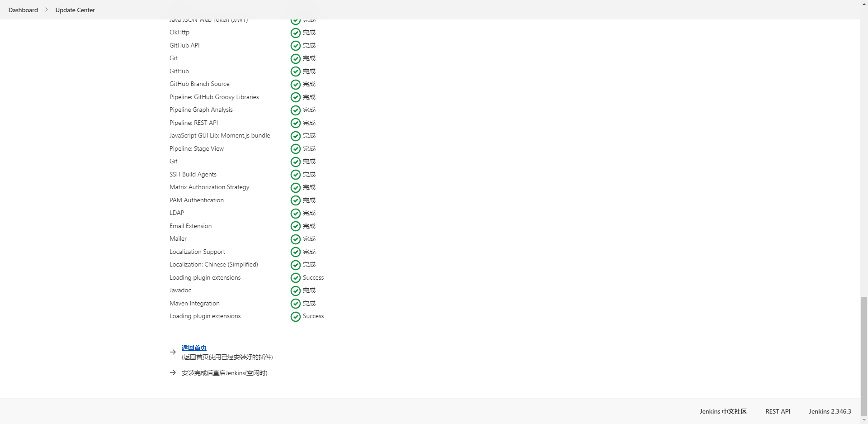Click JavaScript GUI Lib: Moment.js bundle text
Screen dimensions: 868x424
[220, 135]
